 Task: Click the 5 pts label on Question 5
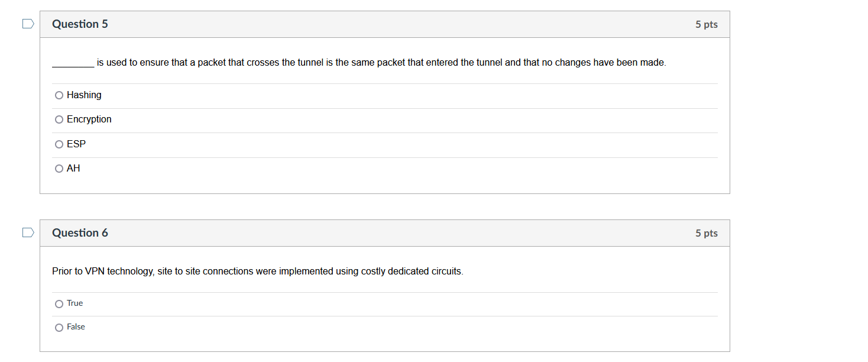coord(707,24)
